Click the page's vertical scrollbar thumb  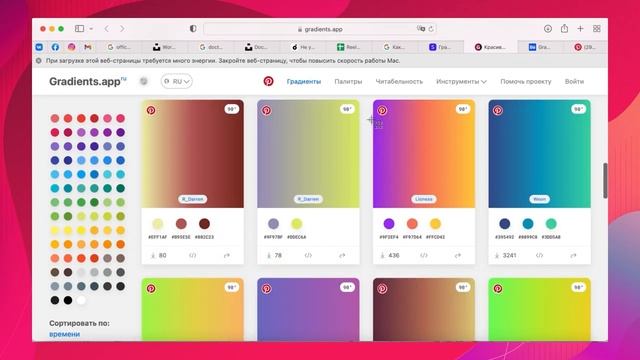coord(605,180)
